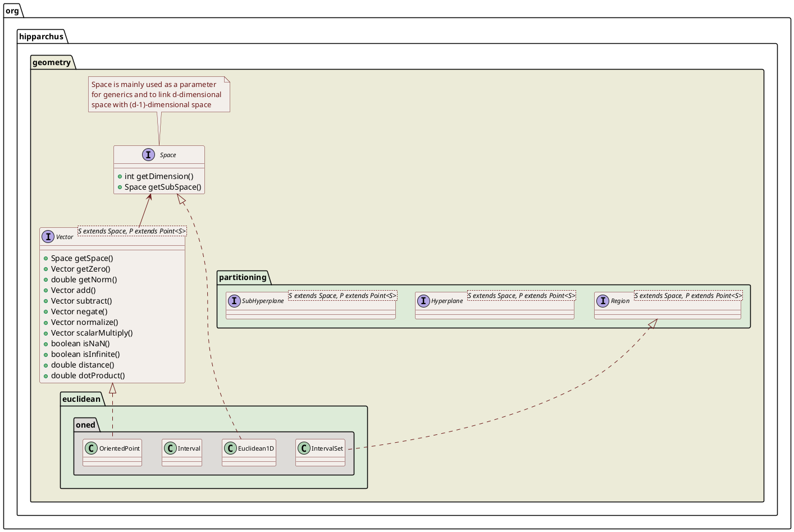The height and width of the screenshot is (532, 794).
Task: Click the green dot beside subtract()
Action: tap(45, 301)
